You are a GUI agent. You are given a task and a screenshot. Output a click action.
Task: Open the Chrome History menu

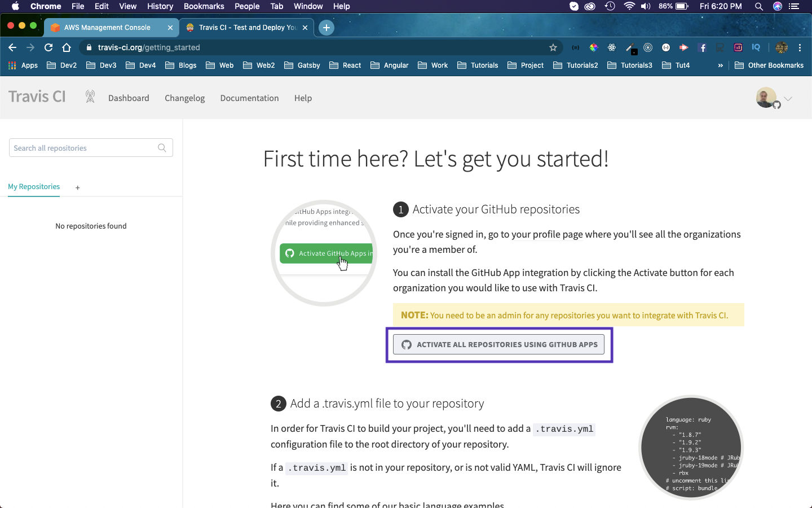click(160, 6)
